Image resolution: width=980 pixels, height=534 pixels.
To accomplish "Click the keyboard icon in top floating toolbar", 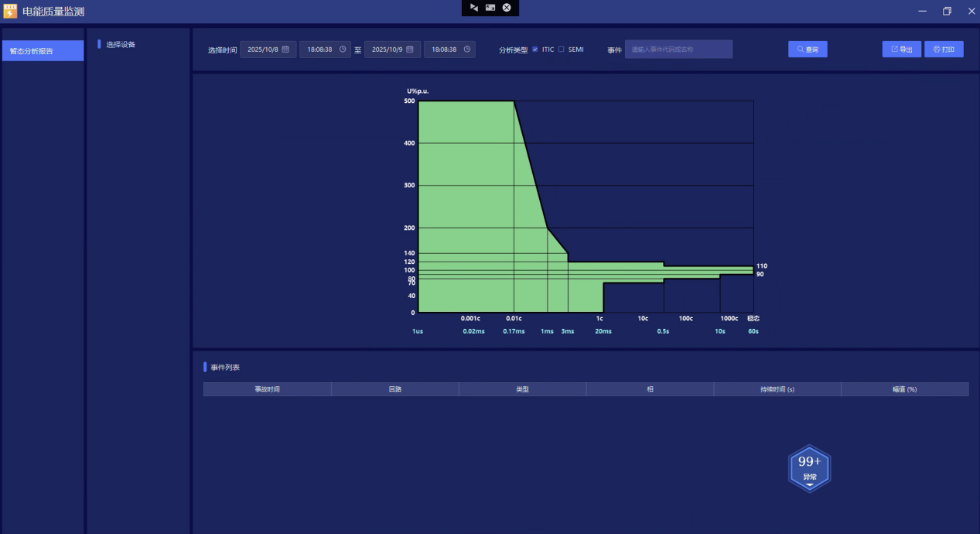I will [x=490, y=8].
